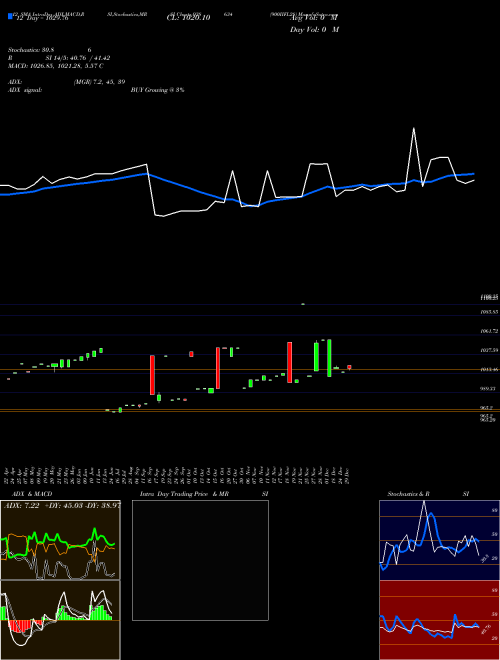The image size is (500, 660).
Task: Open the red RSI chart panel
Action: point(439,620)
